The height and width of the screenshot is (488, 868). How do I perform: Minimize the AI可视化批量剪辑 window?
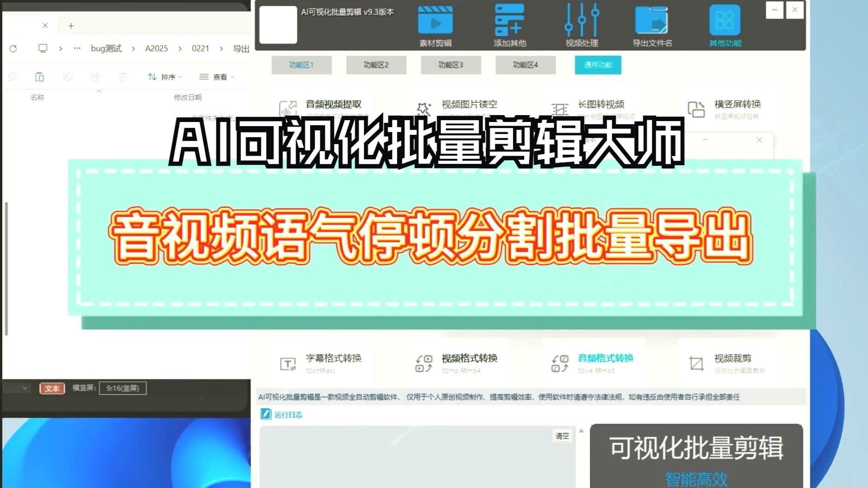775,10
